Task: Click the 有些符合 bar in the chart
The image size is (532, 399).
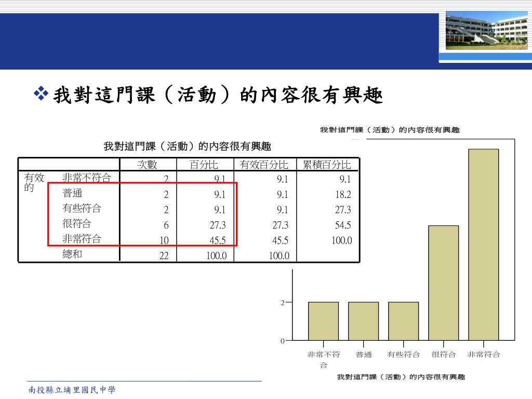Action: click(x=403, y=321)
